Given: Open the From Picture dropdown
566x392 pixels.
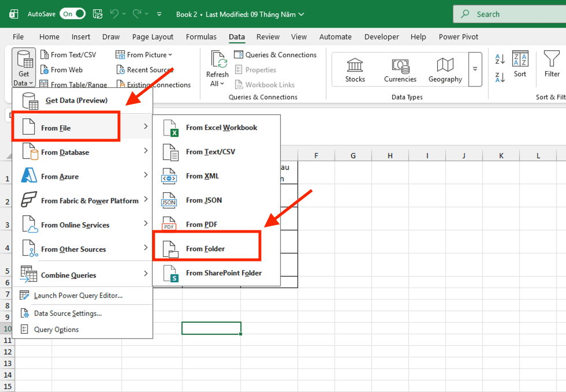Looking at the screenshot, I should coord(144,55).
